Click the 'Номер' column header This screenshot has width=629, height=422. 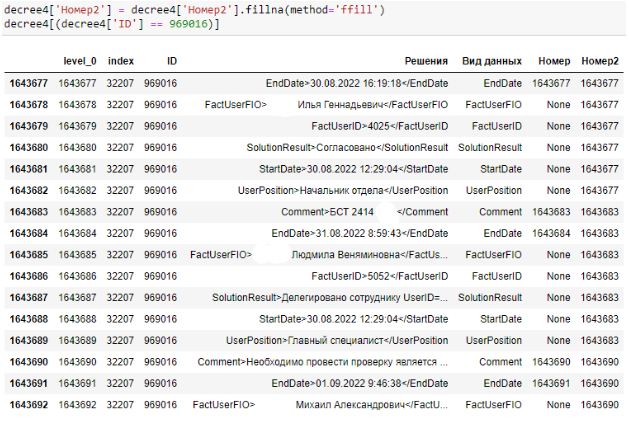(x=554, y=61)
